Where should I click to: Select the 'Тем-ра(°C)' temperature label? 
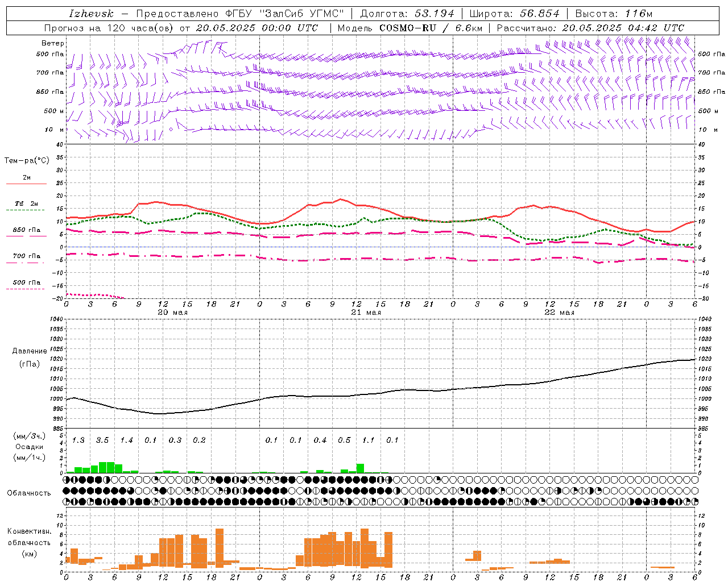pos(27,160)
